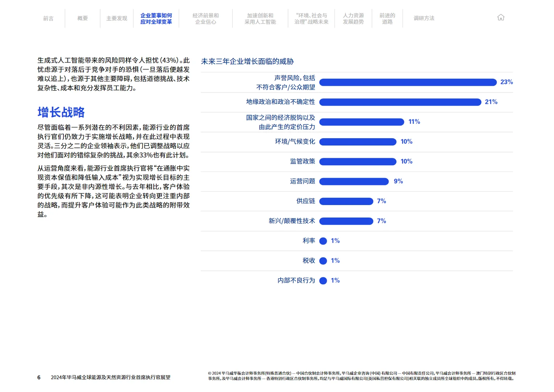Open the 调研方法 navigation item

(423, 18)
